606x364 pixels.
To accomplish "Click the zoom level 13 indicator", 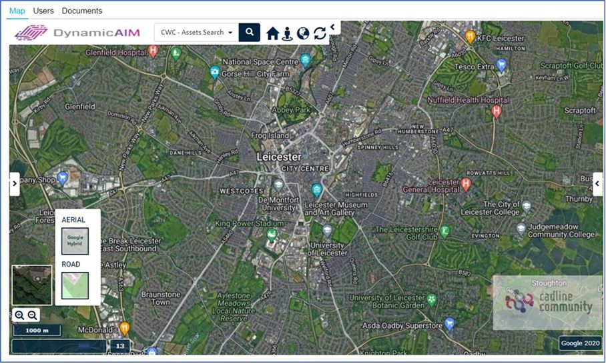I will click(120, 346).
